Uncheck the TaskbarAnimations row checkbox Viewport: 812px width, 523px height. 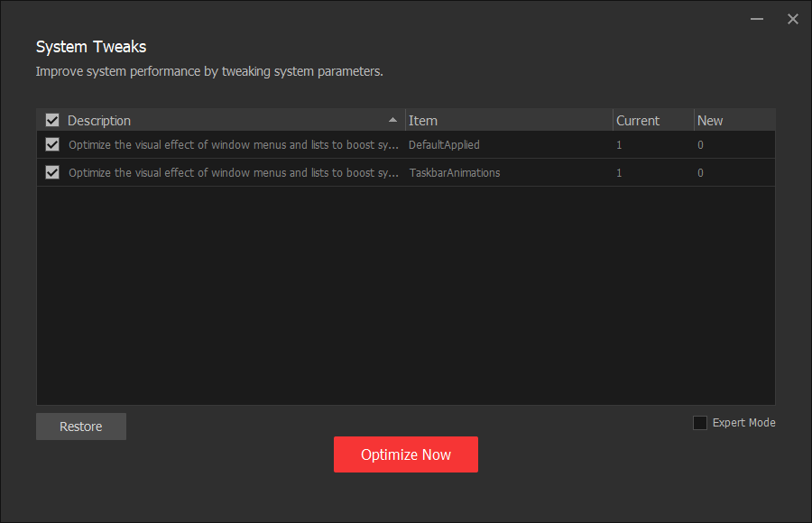pos(52,172)
